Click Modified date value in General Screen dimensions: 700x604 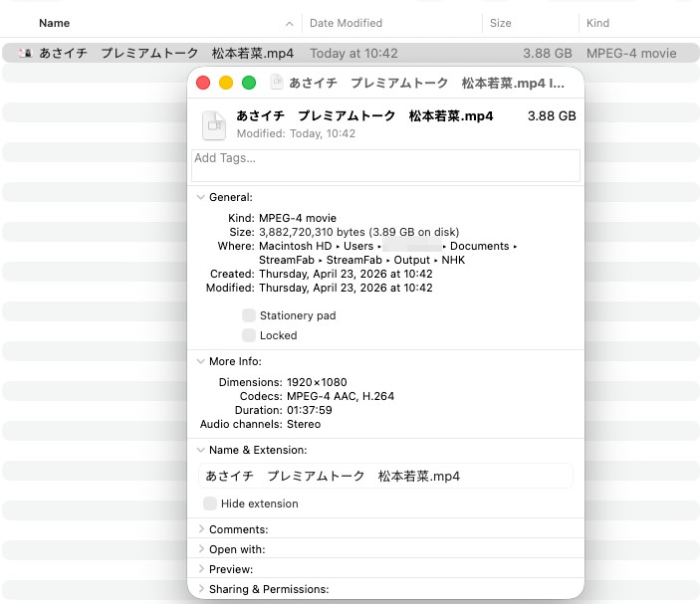346,288
